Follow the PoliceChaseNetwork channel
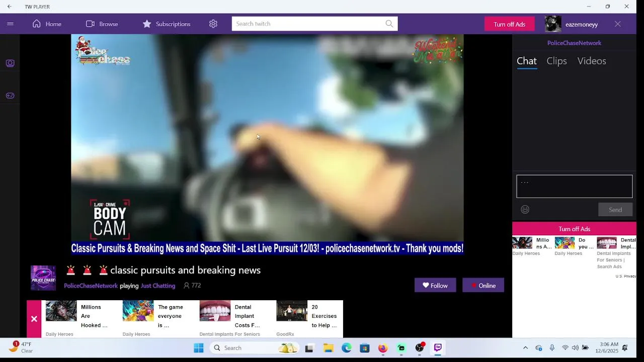Viewport: 644px width, 362px height. click(435, 285)
